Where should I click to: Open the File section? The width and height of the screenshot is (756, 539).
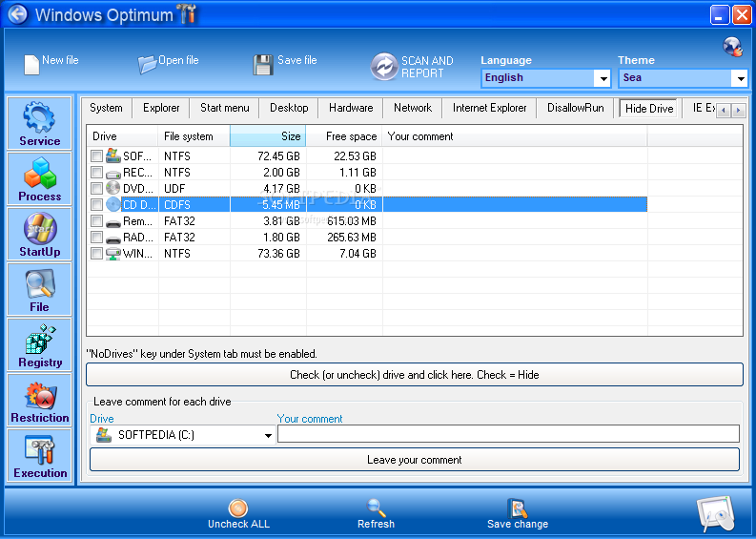coord(39,289)
